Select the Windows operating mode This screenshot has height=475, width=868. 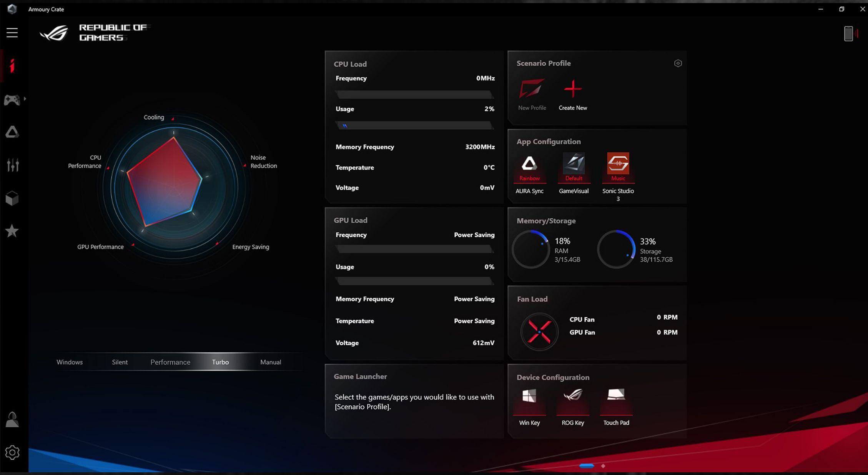(x=70, y=362)
